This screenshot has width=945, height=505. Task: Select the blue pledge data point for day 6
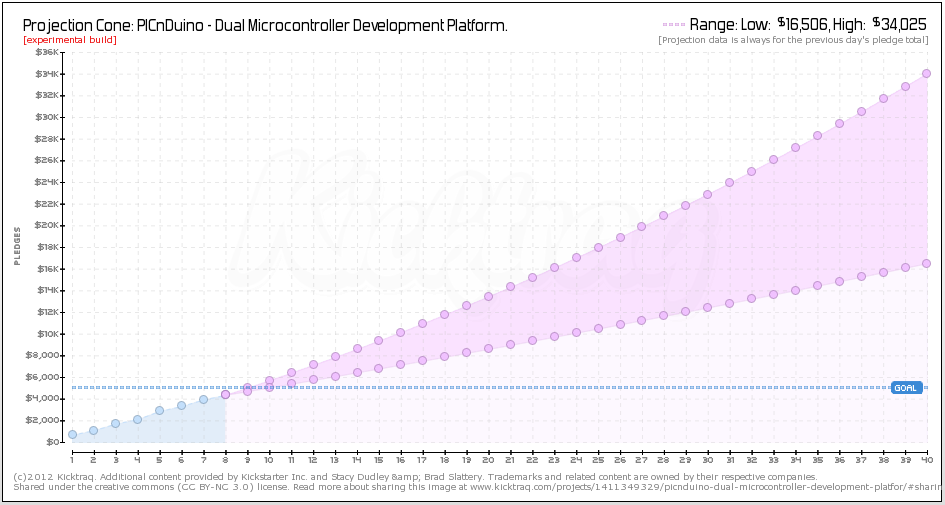(x=181, y=406)
